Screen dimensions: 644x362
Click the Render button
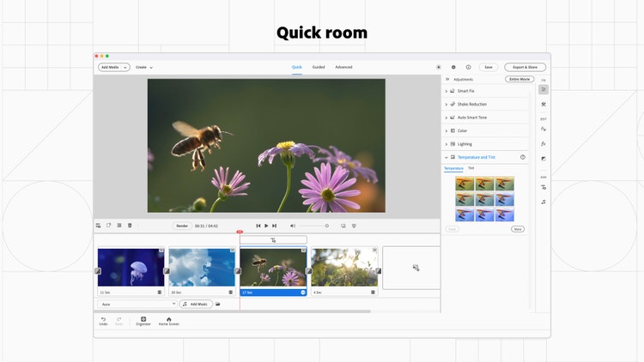(x=182, y=226)
